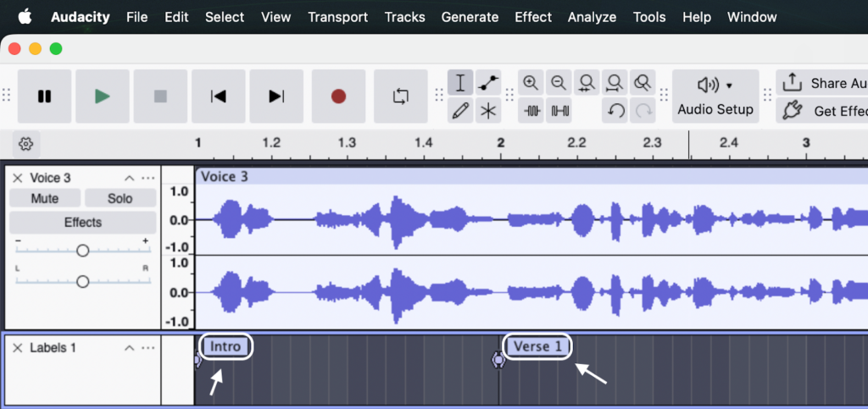
Task: Click the Trim audio outside selection icon
Action: point(531,111)
